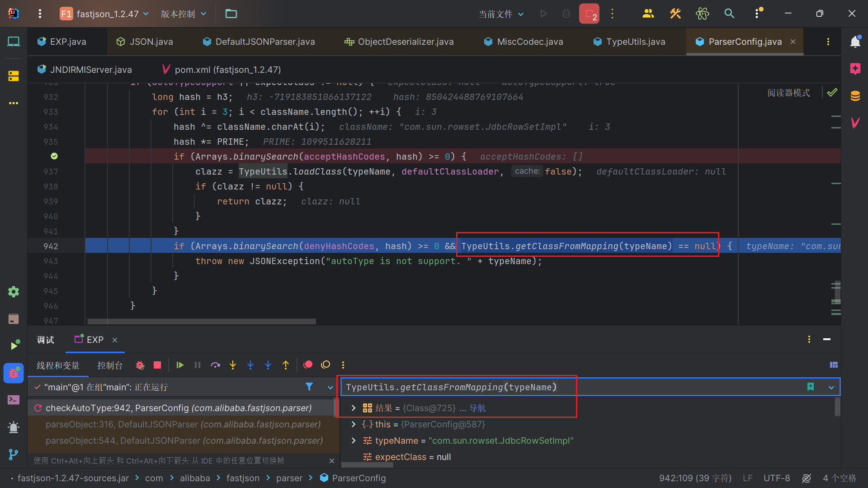
Task: Open thread selector dropdown arrow
Action: [x=330, y=387]
